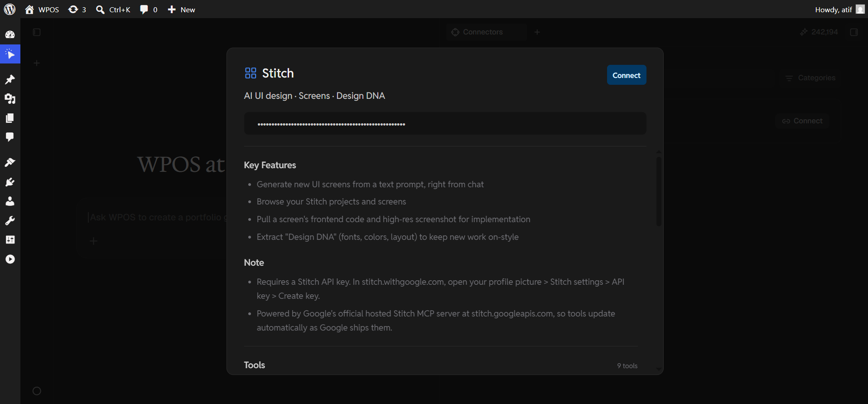Click 'Pull a screen's frontend code' line
This screenshot has width=868, height=404.
pos(393,219)
